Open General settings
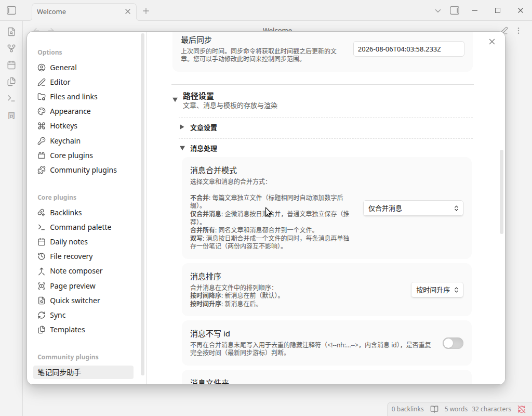Viewport: 532px width, 416px height. pos(84,68)
